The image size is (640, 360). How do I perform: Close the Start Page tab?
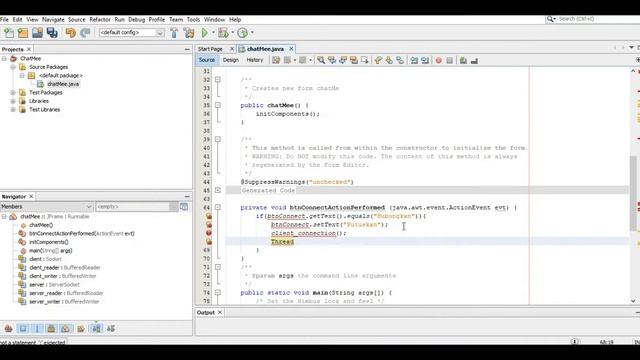(232, 49)
